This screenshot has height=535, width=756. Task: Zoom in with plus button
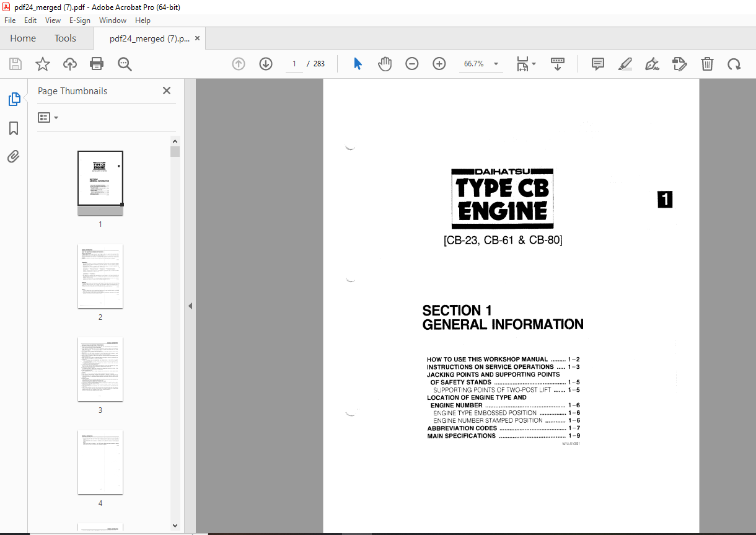(x=439, y=64)
